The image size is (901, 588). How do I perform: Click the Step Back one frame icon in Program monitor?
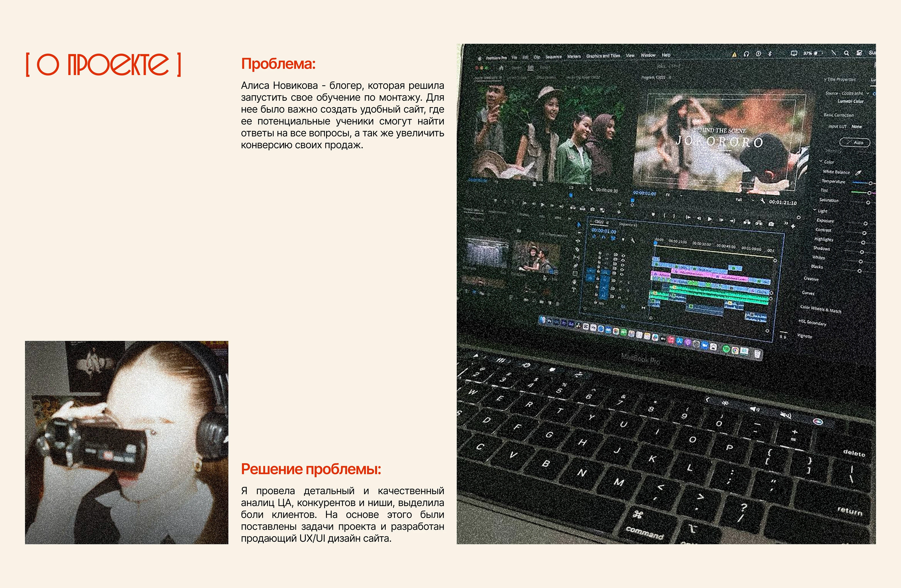[x=699, y=218]
